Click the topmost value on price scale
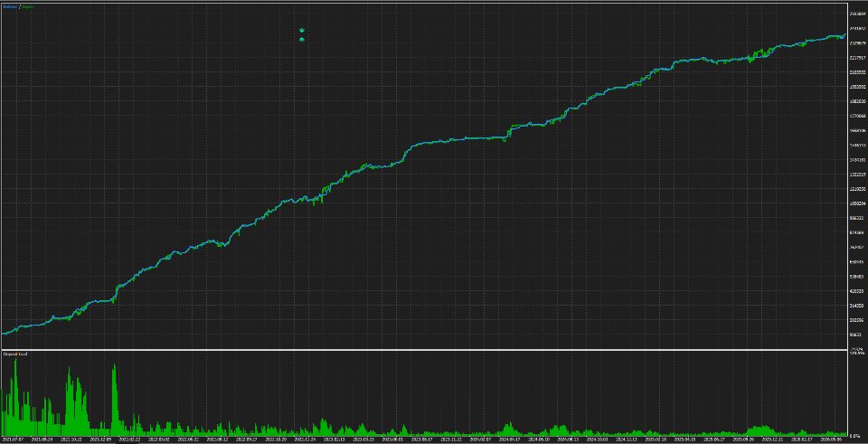868x444 pixels. (x=857, y=14)
